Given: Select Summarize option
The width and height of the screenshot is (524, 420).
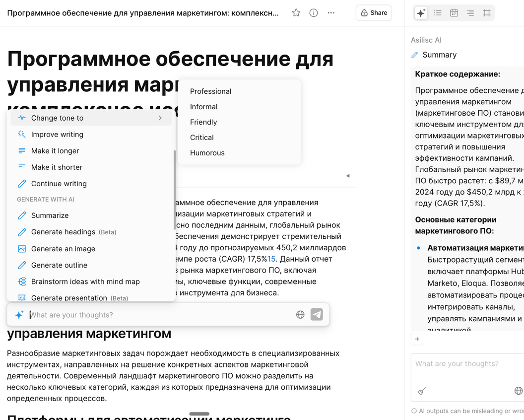Looking at the screenshot, I should tap(91, 215).
